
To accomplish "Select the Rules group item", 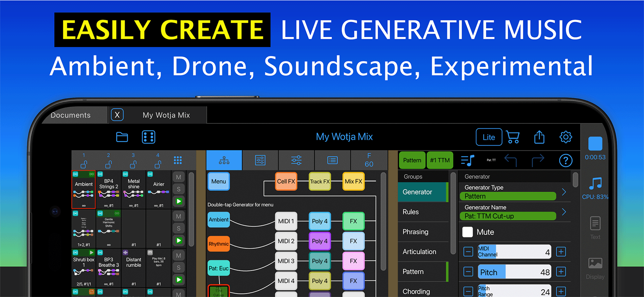I will (x=411, y=212).
